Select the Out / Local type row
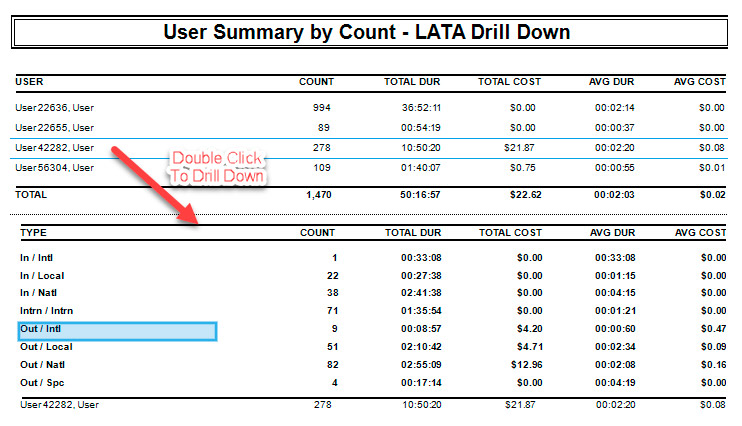 (48, 347)
